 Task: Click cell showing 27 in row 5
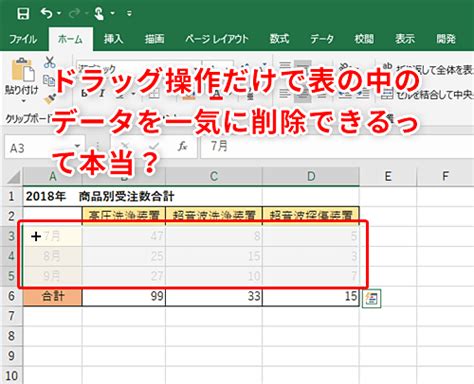point(124,276)
